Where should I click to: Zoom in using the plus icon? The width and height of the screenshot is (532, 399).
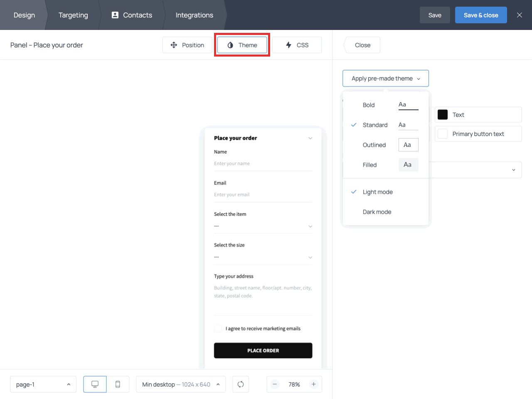click(314, 384)
